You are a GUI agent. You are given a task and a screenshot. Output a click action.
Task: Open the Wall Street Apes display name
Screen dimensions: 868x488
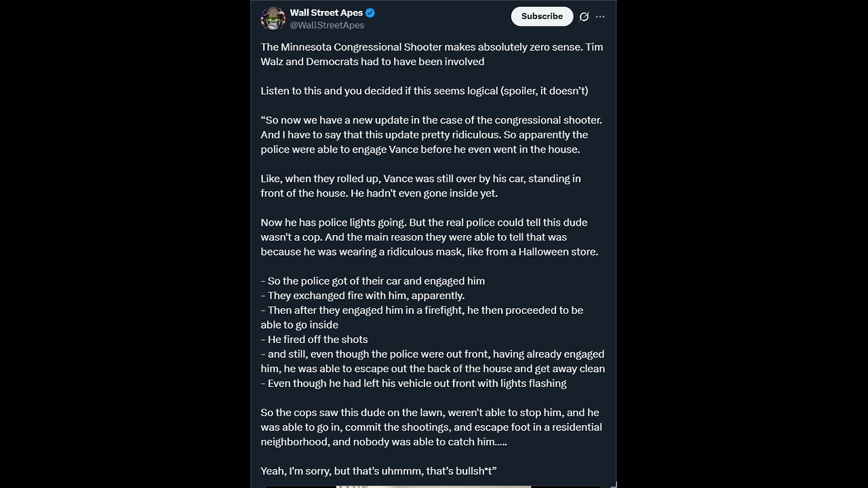pyautogui.click(x=326, y=13)
